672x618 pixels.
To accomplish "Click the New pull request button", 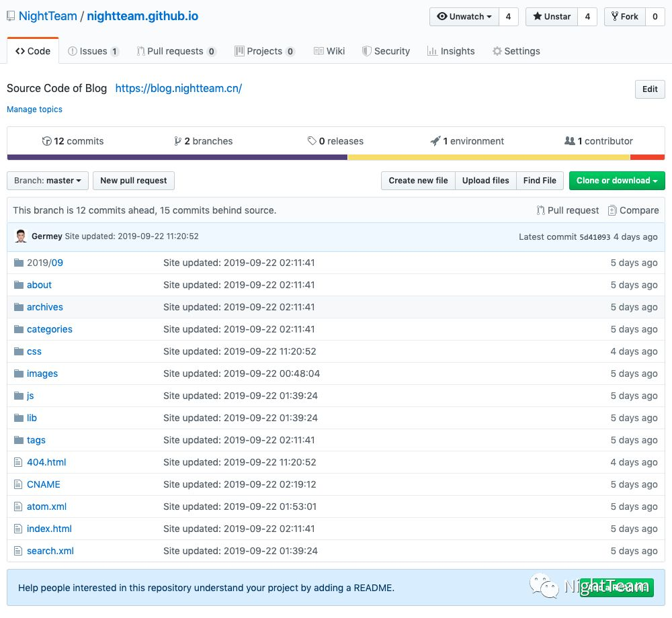I will point(134,181).
